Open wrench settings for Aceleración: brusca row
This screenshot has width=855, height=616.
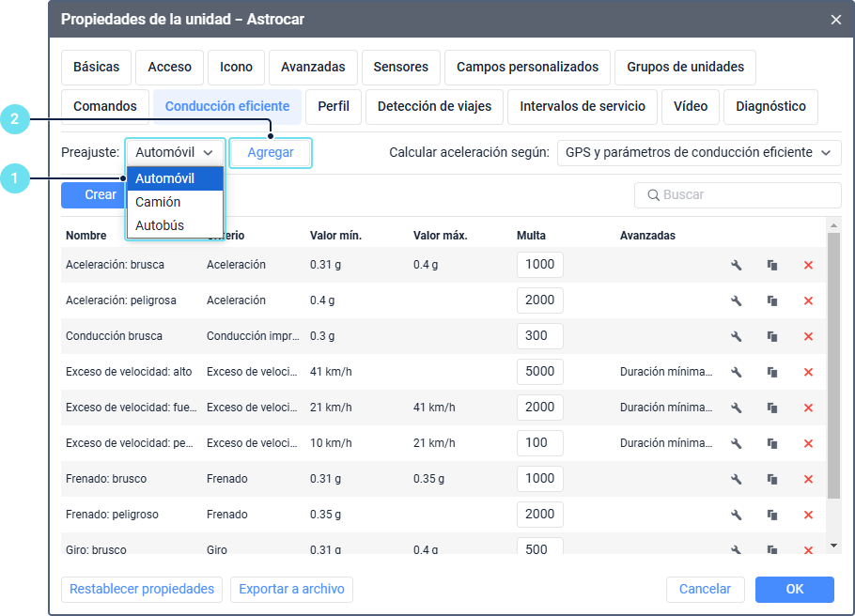point(737,265)
